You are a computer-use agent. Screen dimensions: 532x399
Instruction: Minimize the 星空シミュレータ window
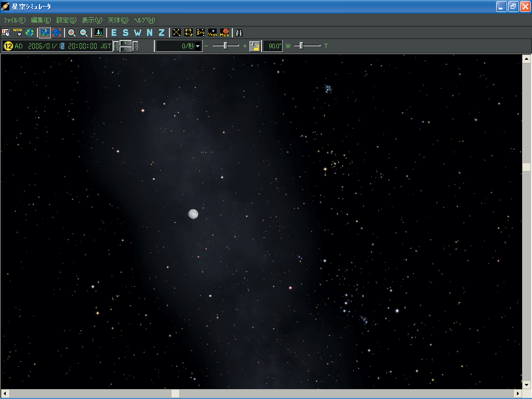click(x=501, y=6)
